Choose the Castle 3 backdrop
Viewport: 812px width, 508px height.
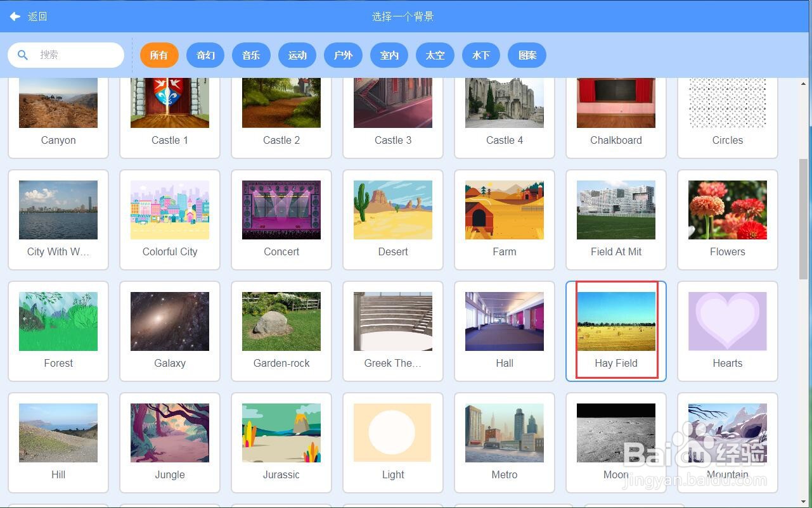pos(393,117)
